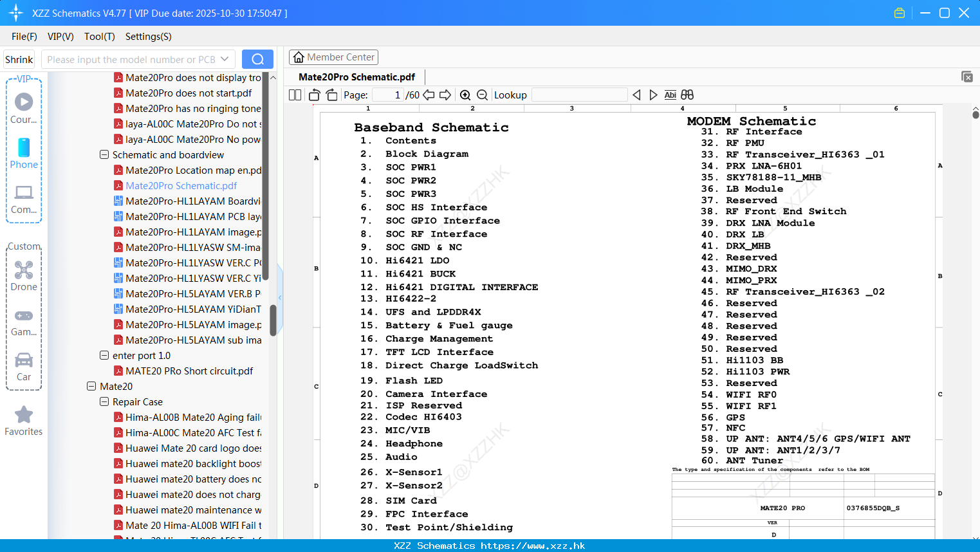This screenshot has width=980, height=552.
Task: Click the tab layout icon at top right
Action: 967,77
